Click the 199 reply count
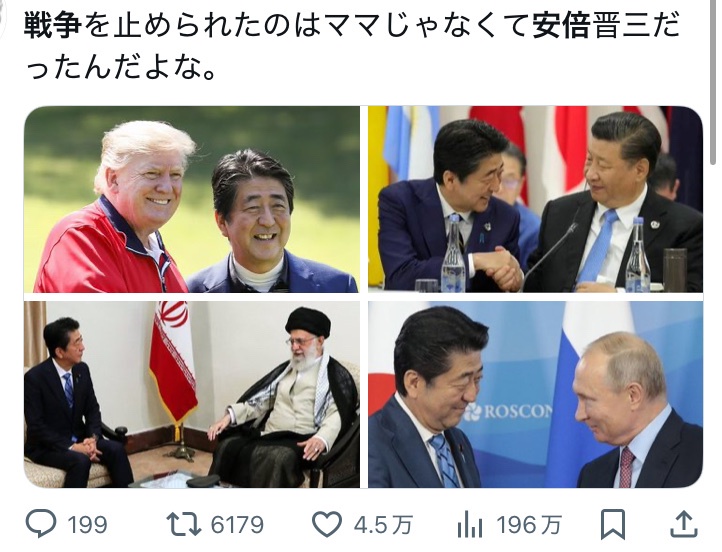This screenshot has height=552, width=722. click(x=87, y=524)
